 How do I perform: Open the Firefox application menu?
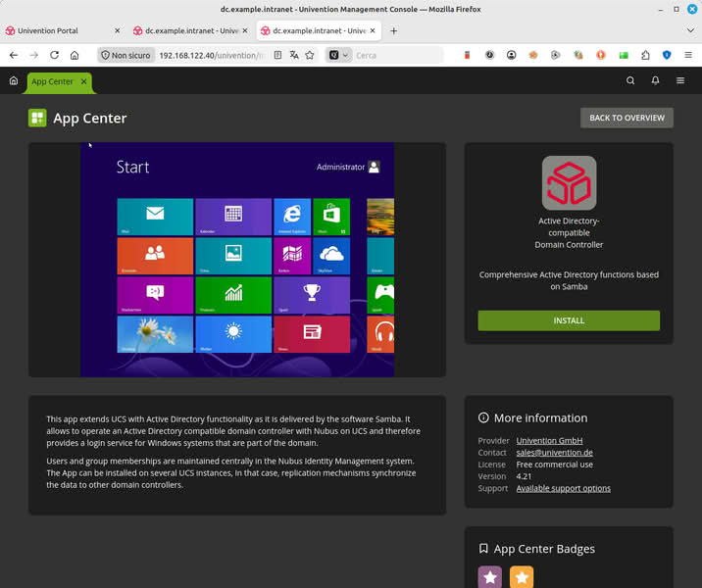688,55
